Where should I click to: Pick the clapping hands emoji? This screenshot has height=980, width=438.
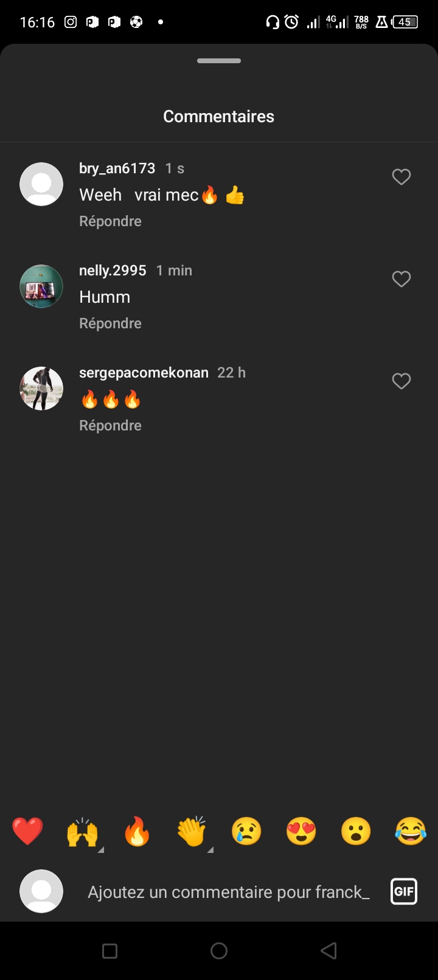tap(192, 831)
